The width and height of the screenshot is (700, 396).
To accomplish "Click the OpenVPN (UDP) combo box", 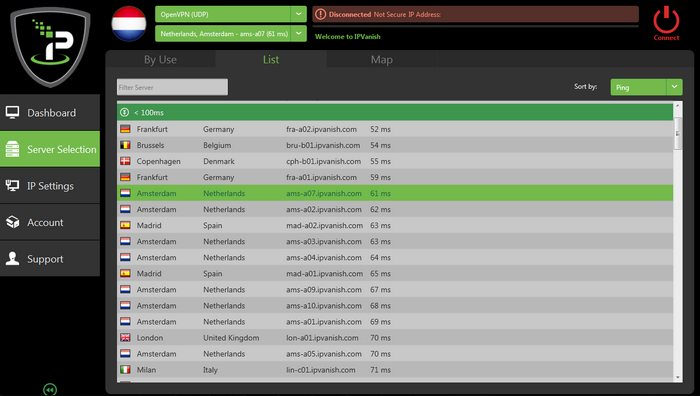I will tap(231, 14).
